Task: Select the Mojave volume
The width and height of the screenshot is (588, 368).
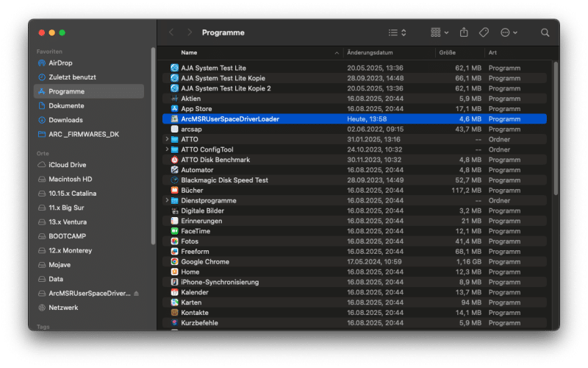Action: (89, 265)
